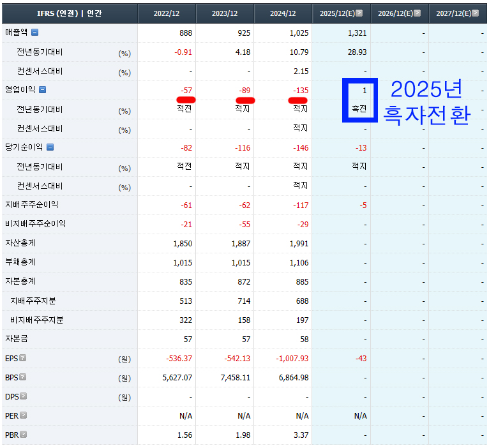Click the 비지배주주순이익 row label
This screenshot has width=489, height=448.
[x=36, y=224]
